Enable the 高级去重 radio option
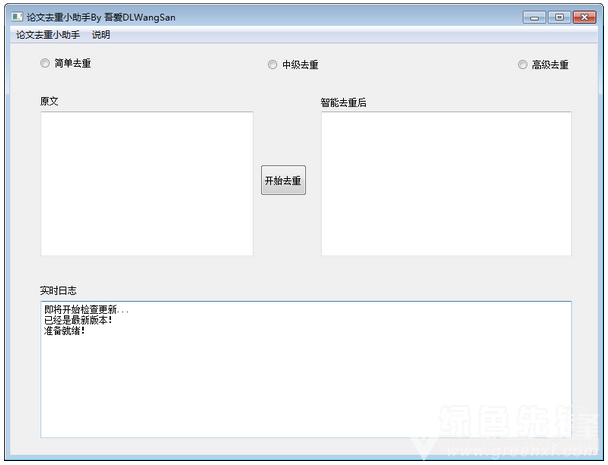The height and width of the screenshot is (465, 608). click(523, 65)
